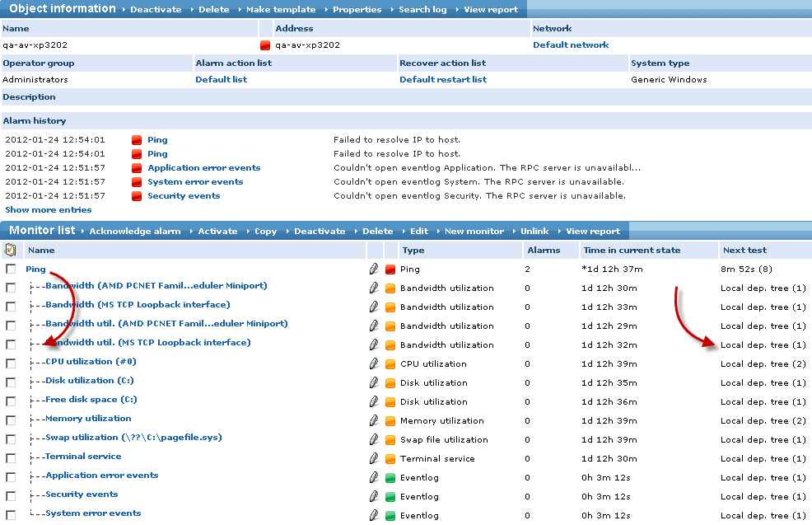Click New monitor in Monitor list bar

(x=474, y=231)
